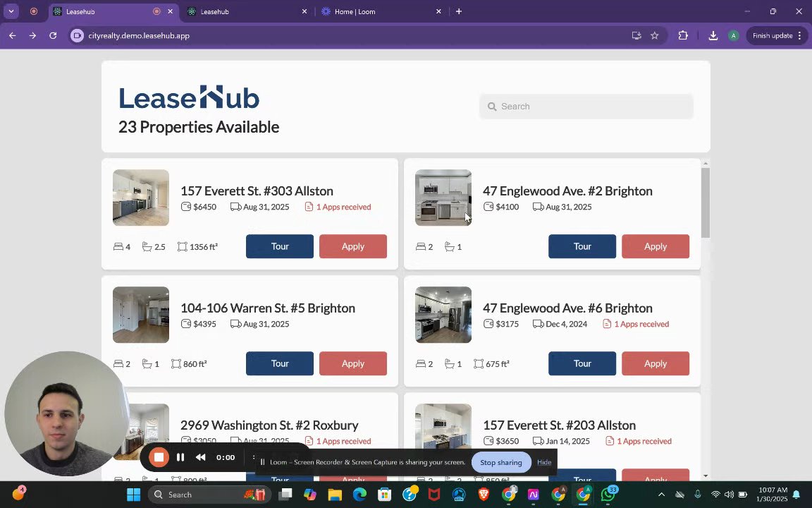Apply for 157 Everett St. #303 Allston

point(353,246)
